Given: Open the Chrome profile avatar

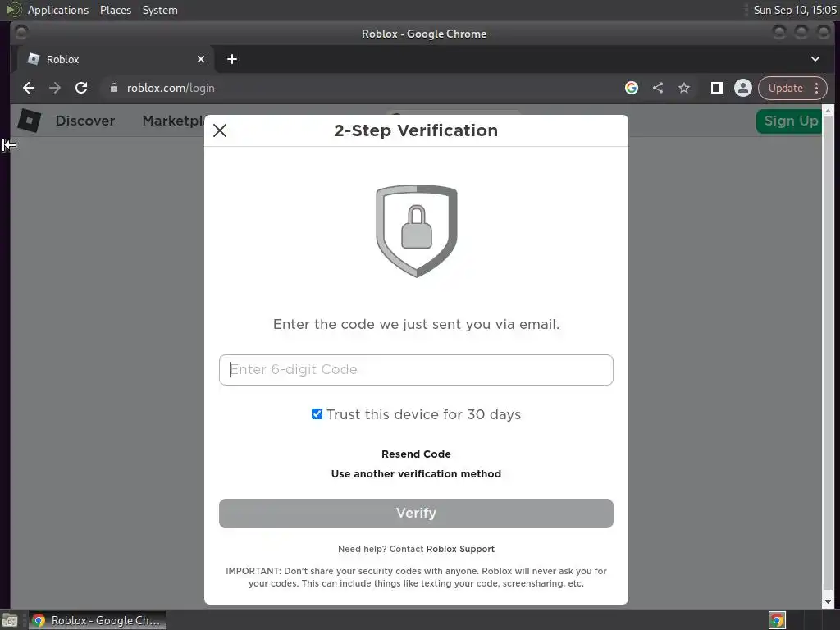Looking at the screenshot, I should tap(742, 88).
